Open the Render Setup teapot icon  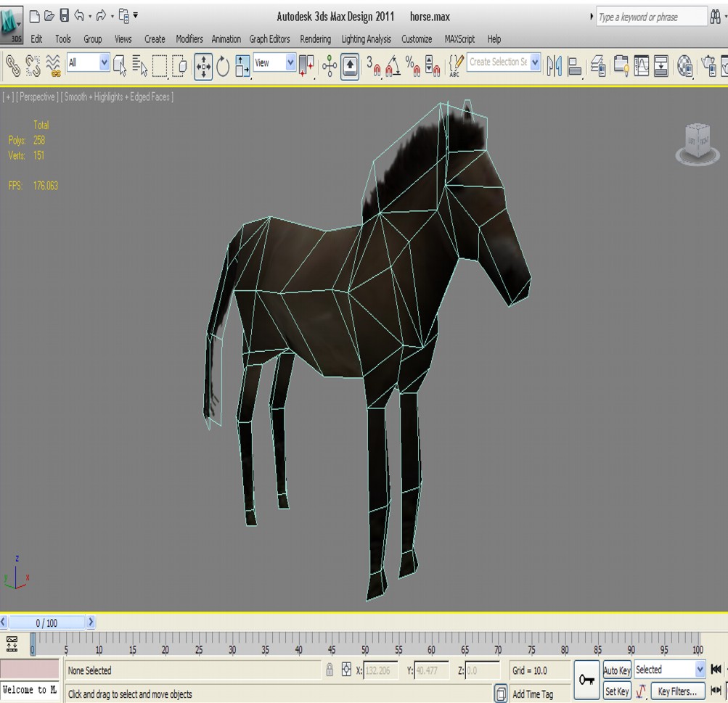pyautogui.click(x=709, y=66)
